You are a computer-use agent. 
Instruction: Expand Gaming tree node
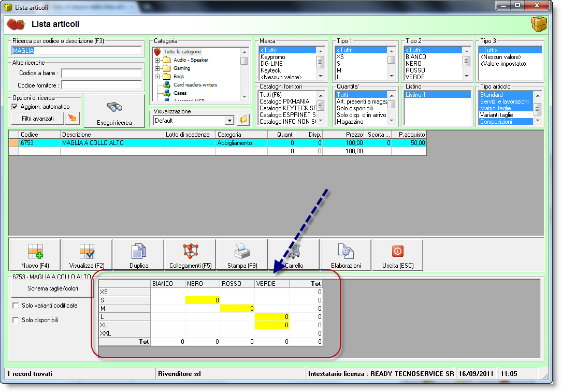tap(157, 68)
